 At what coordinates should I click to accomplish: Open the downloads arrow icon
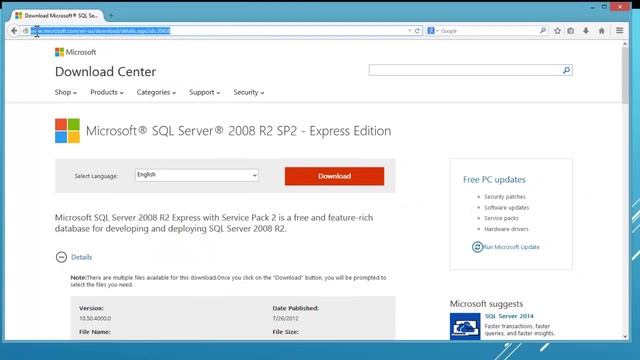click(586, 31)
